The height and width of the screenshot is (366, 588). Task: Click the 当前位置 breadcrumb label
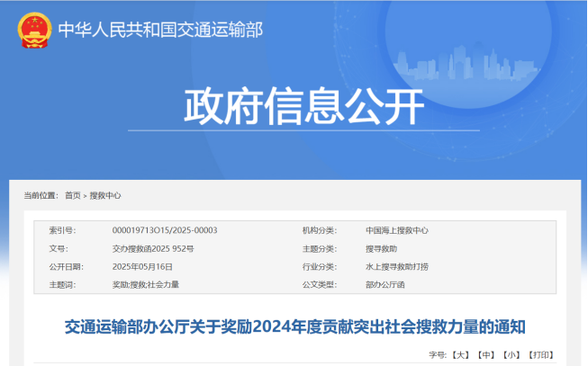(x=40, y=195)
